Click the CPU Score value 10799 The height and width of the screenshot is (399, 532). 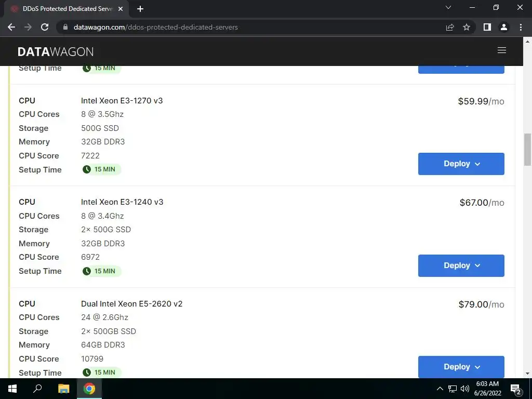92,359
